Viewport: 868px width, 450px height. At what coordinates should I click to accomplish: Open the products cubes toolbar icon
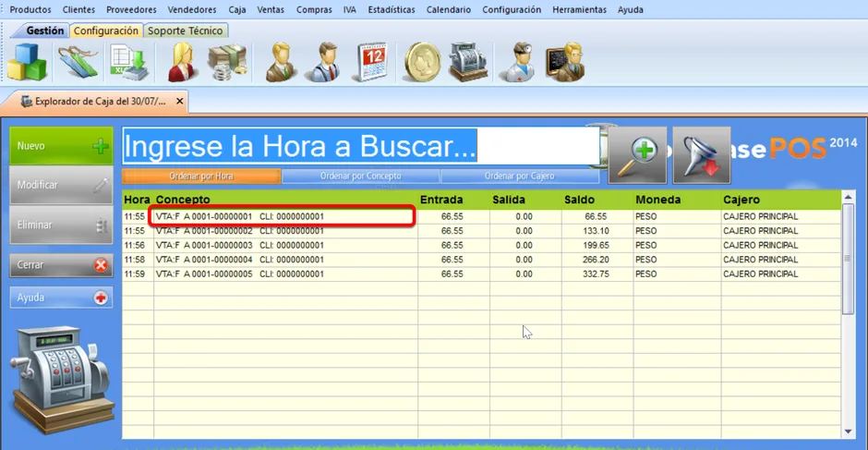point(26,62)
